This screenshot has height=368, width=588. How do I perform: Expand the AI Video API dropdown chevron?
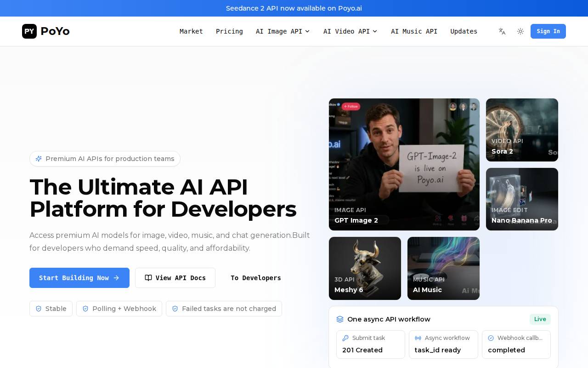(x=375, y=31)
